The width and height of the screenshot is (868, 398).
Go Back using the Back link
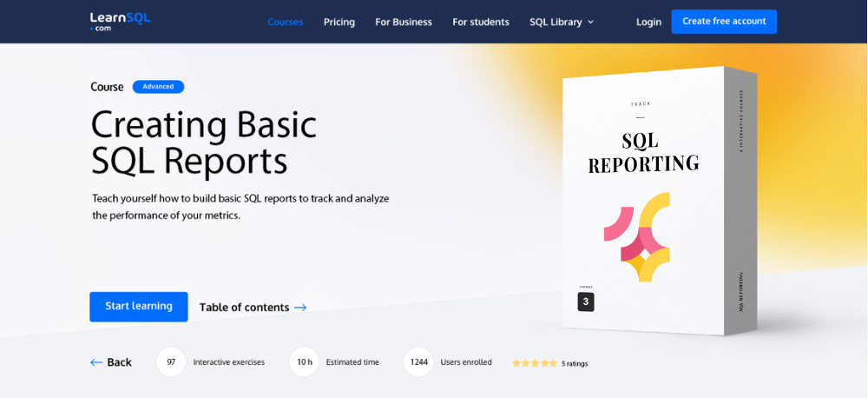[x=111, y=362]
